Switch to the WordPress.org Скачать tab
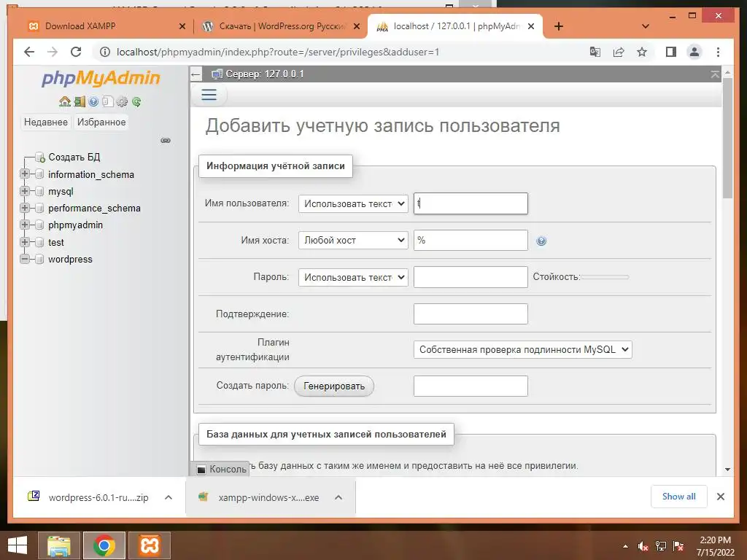Viewport: 747px width, 560px height. point(281,26)
